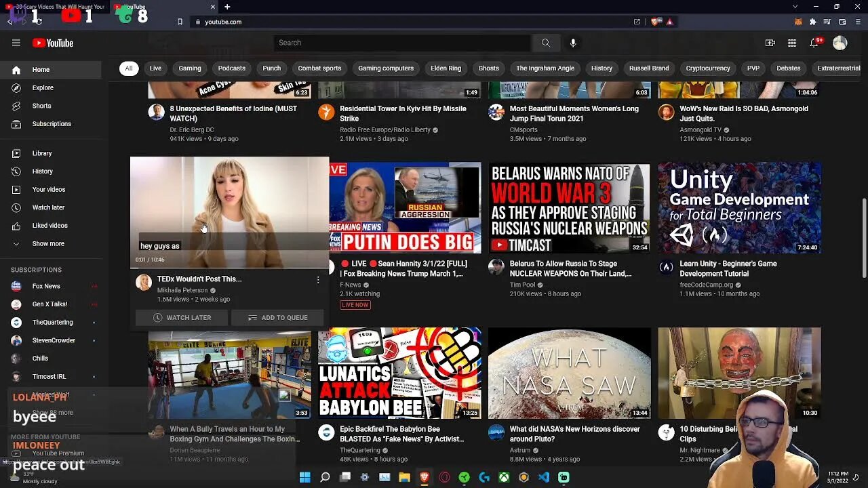Open the extensions puzzle icon

pos(812,22)
